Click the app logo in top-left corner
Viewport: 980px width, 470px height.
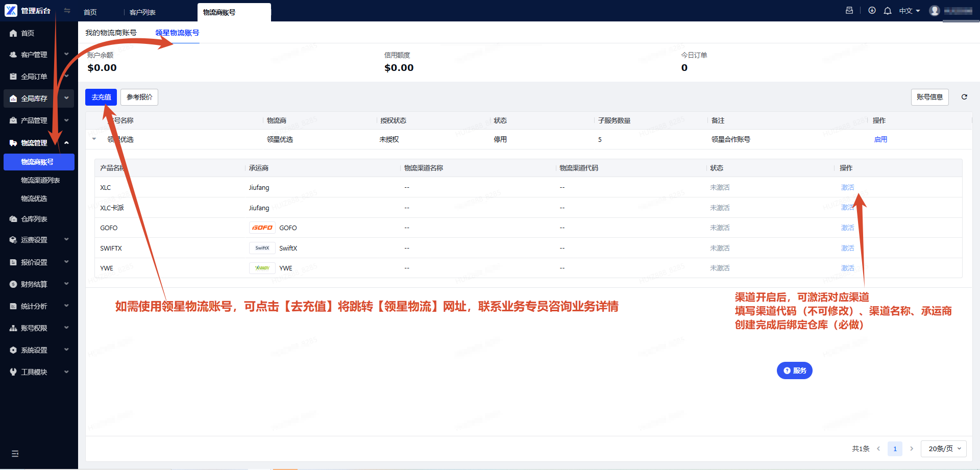pos(11,10)
